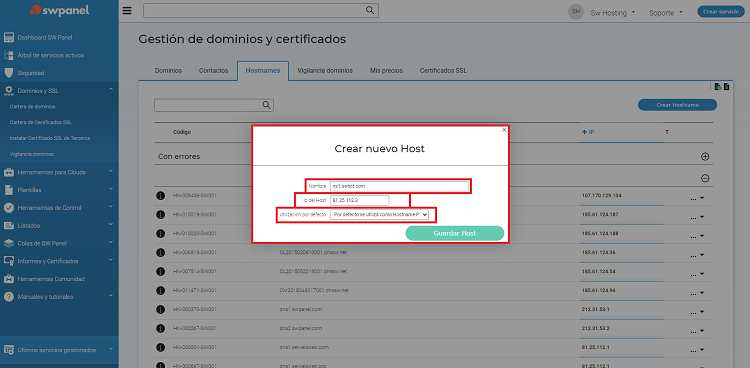Click Informes y Certificados icon
This screenshot has height=368, width=750.
point(9,261)
